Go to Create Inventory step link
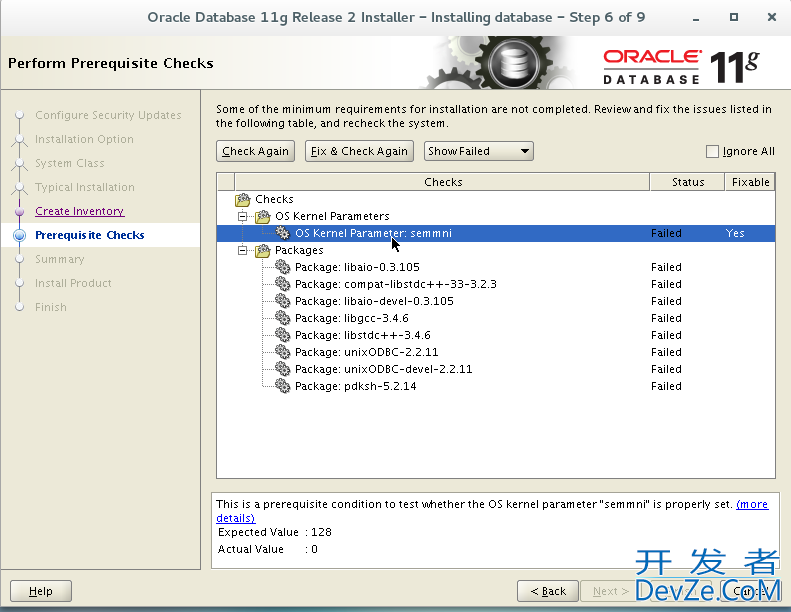The height and width of the screenshot is (612, 791). [80, 211]
